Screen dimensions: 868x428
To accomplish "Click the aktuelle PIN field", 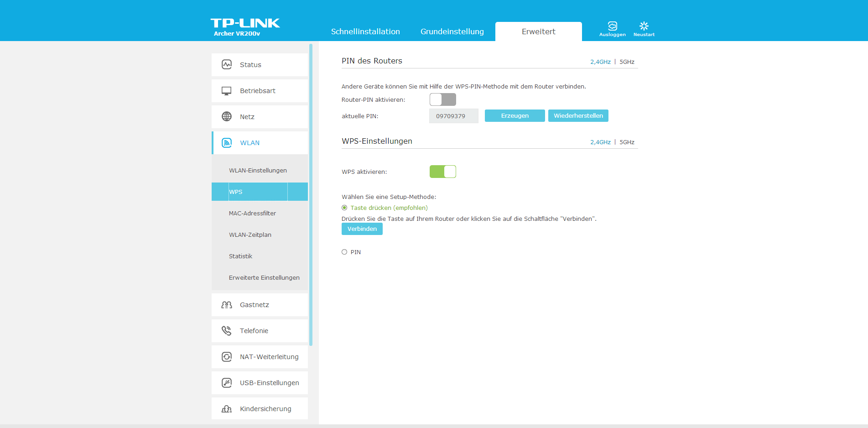I will pos(453,116).
